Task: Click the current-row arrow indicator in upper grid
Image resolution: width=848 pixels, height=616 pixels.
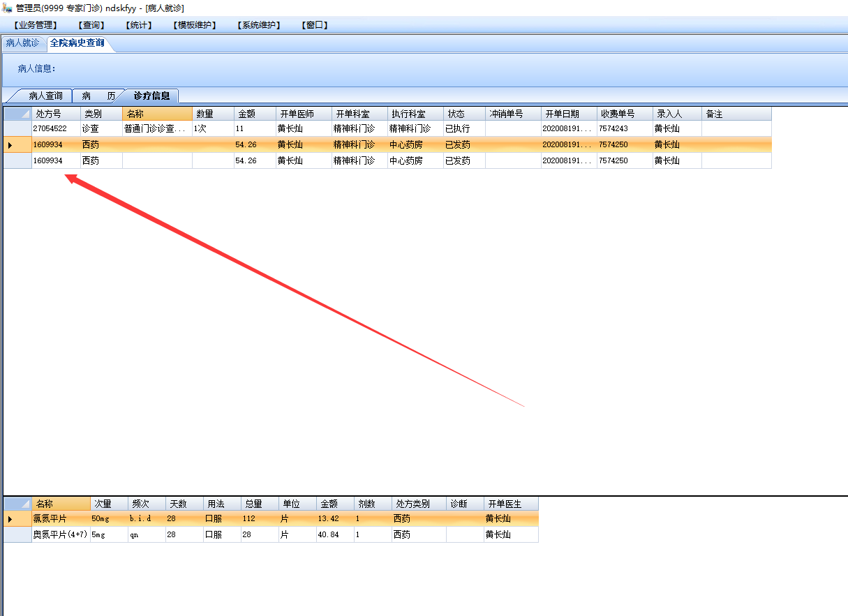Action: (10, 145)
